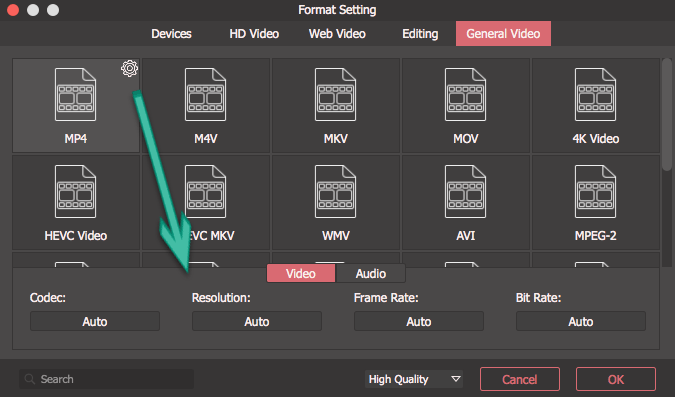Open the MP4 format settings gear
This screenshot has width=675, height=397.
click(x=129, y=68)
